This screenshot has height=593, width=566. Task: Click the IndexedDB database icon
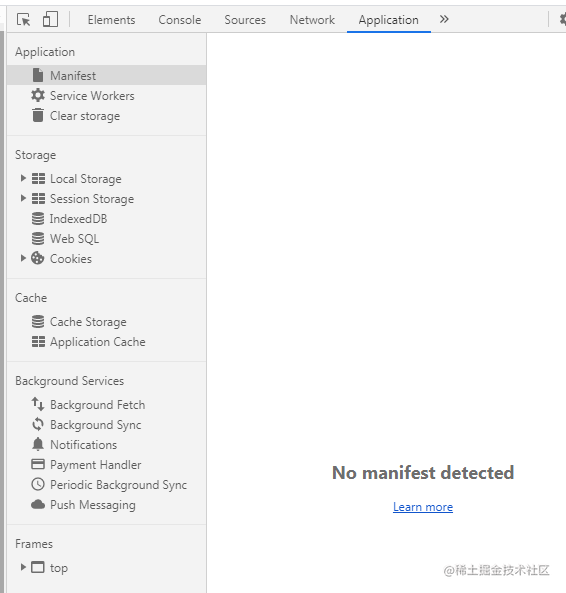tap(38, 219)
